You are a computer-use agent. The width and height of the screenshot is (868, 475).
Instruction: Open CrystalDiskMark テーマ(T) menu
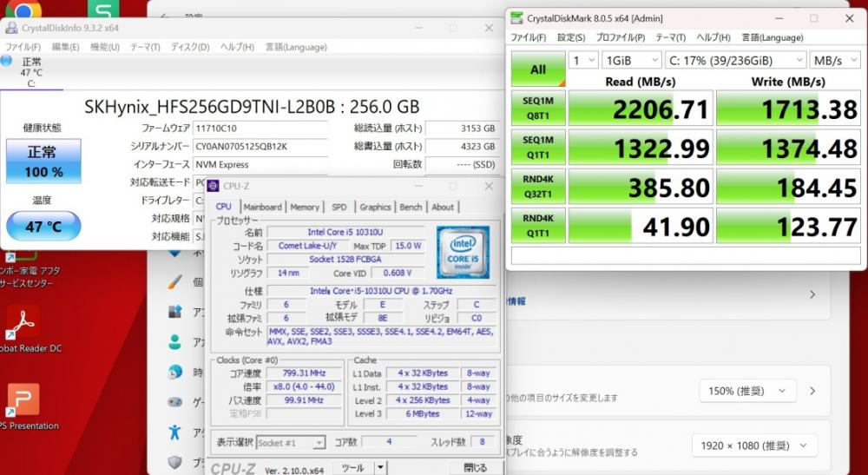coord(670,37)
